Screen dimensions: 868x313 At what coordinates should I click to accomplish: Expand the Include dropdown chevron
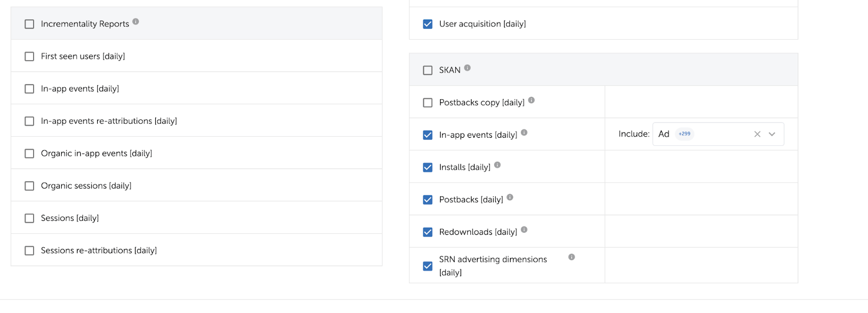[x=772, y=134]
